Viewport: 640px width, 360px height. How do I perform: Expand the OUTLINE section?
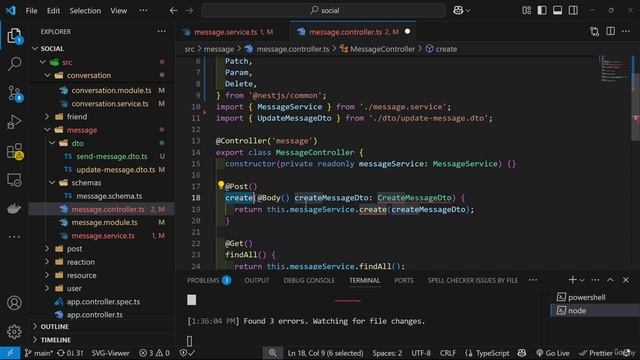(35, 327)
